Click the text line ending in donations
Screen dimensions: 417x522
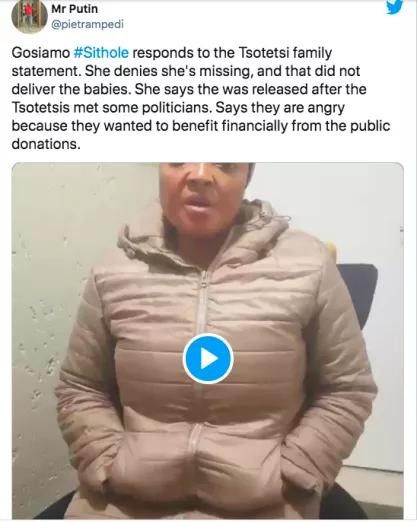tap(46, 144)
